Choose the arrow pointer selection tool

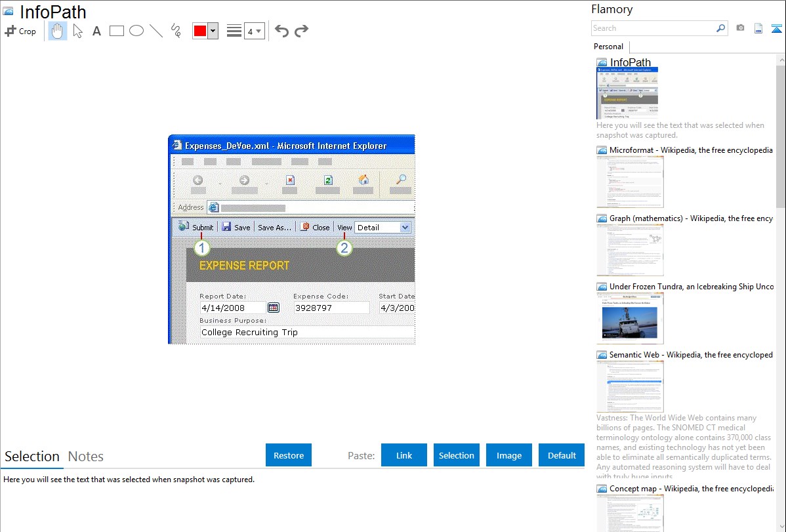tap(78, 31)
